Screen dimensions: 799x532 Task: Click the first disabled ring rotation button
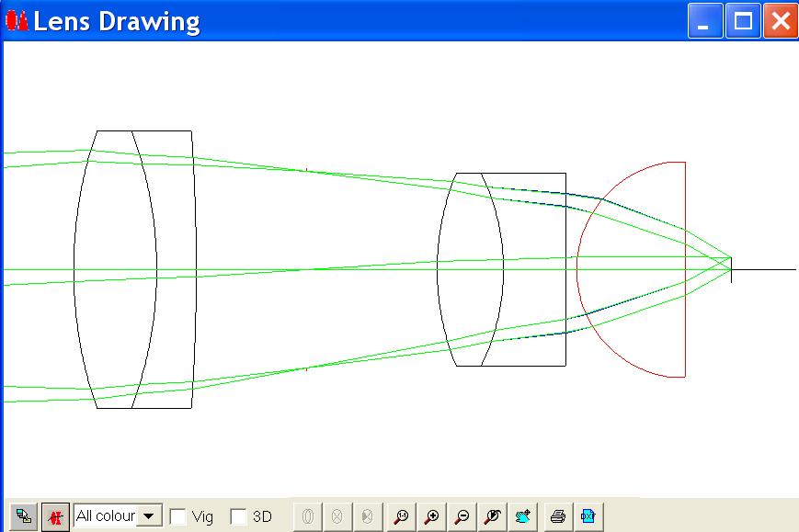coord(308,516)
